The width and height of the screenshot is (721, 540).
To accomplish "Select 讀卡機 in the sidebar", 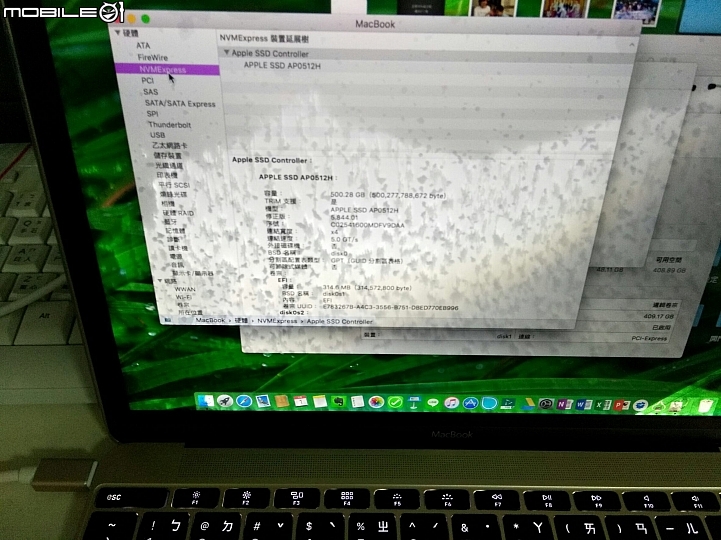I will pos(177,248).
